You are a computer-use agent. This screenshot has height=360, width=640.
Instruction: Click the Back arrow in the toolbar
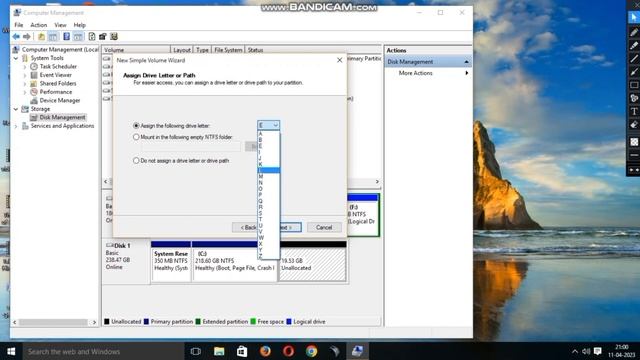click(x=16, y=37)
